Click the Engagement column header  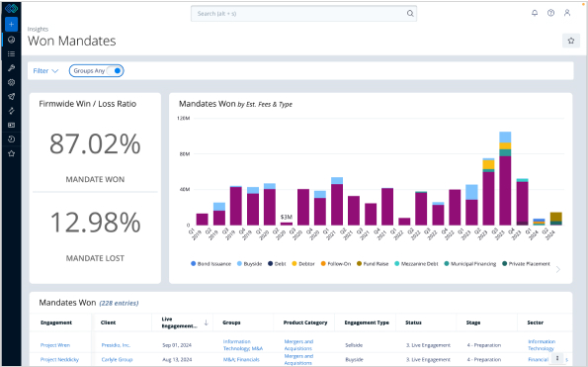pos(56,322)
